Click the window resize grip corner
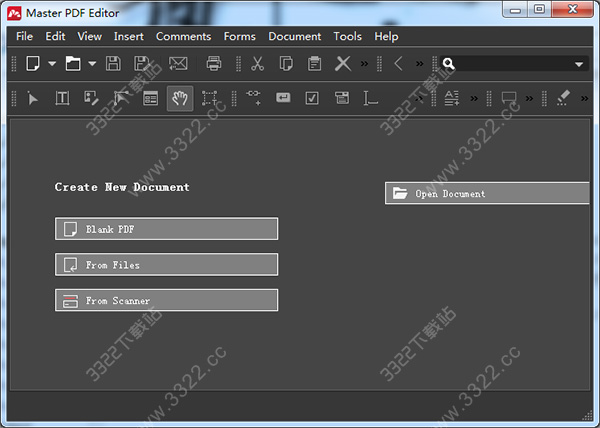This screenshot has width=600, height=428. pyautogui.click(x=587, y=415)
